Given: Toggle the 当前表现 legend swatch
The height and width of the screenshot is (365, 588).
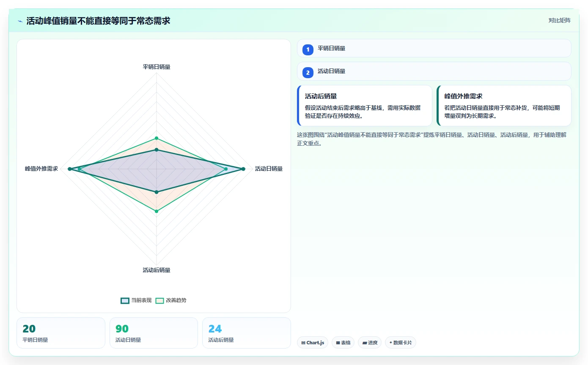Looking at the screenshot, I should tap(125, 300).
